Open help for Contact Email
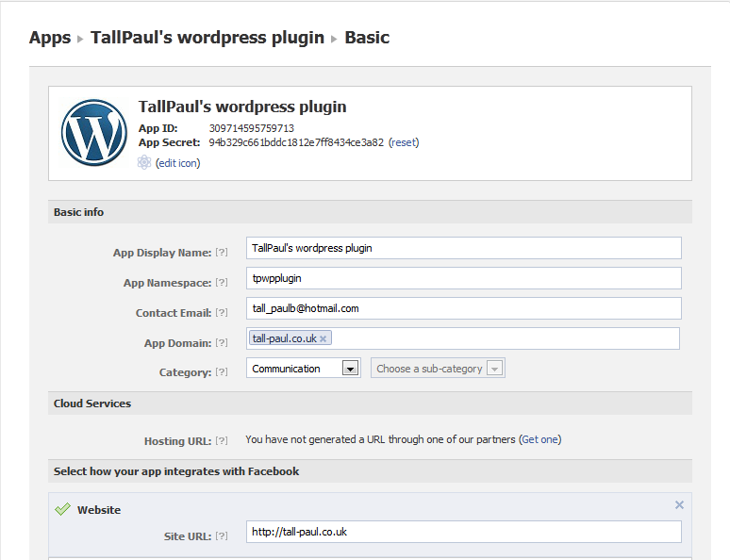 pyautogui.click(x=222, y=313)
